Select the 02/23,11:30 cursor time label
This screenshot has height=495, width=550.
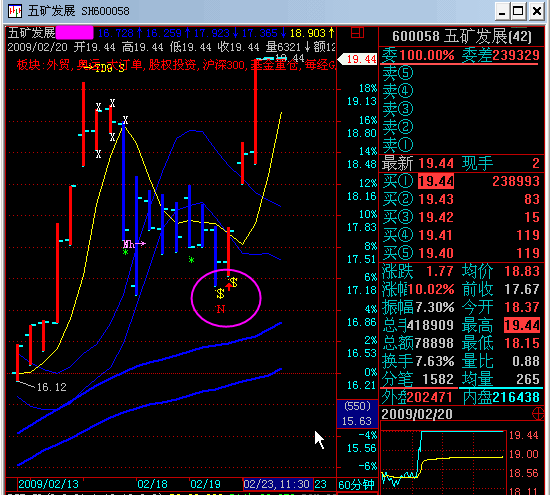pos(278,484)
